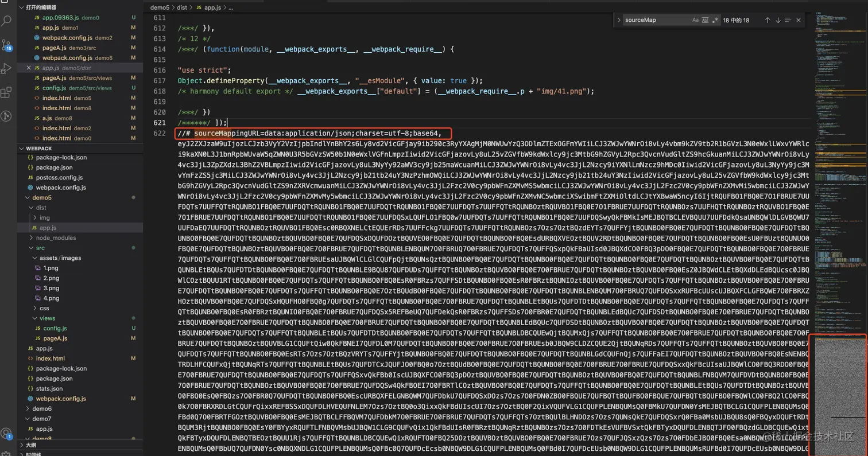Close the find widget
This screenshot has width=868, height=456.
(799, 20)
